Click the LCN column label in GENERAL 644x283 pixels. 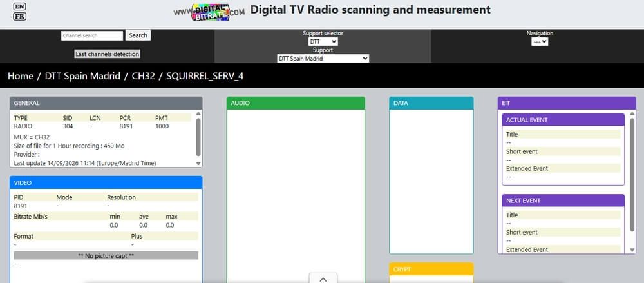tap(95, 117)
